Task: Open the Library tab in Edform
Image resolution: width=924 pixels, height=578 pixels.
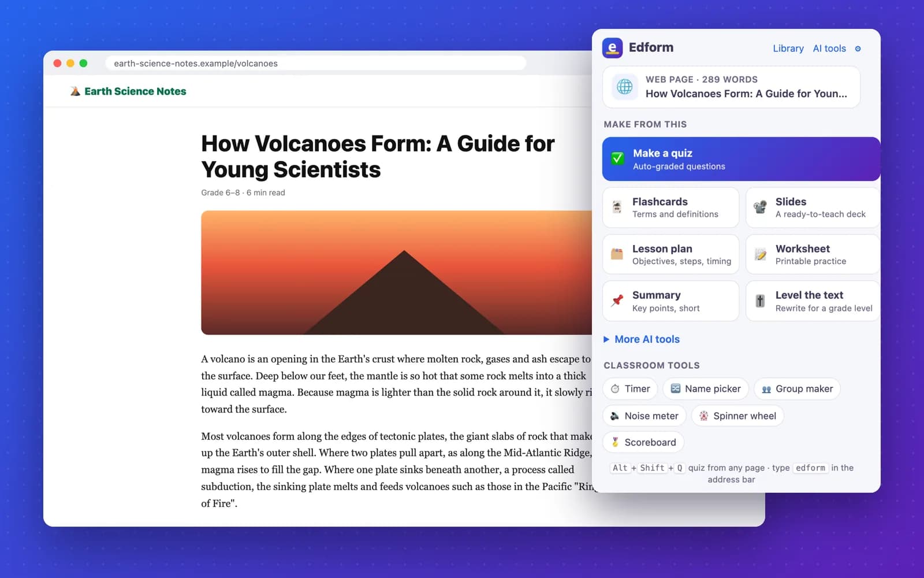Action: click(788, 49)
